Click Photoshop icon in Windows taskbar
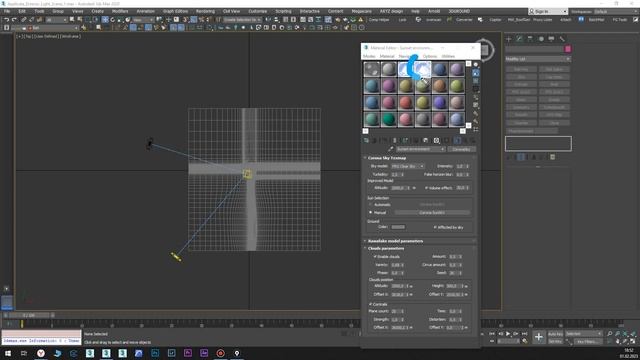Screen dimensions: 640x360 point(155,353)
